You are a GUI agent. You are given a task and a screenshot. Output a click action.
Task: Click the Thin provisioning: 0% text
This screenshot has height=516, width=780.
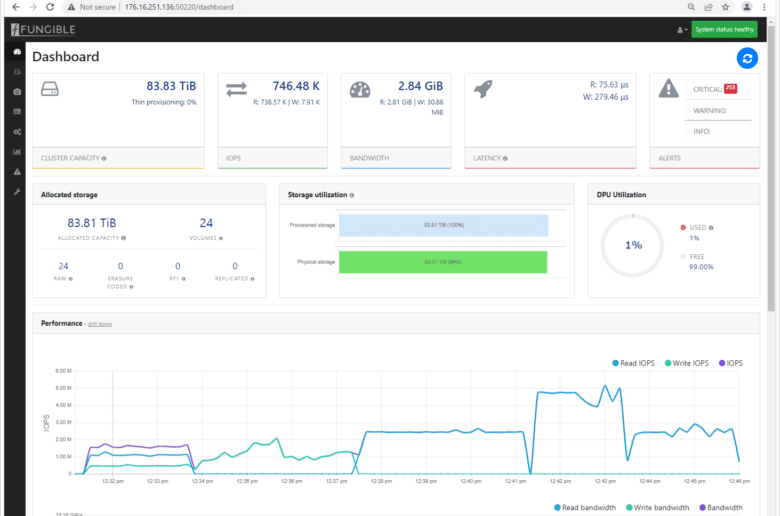164,102
